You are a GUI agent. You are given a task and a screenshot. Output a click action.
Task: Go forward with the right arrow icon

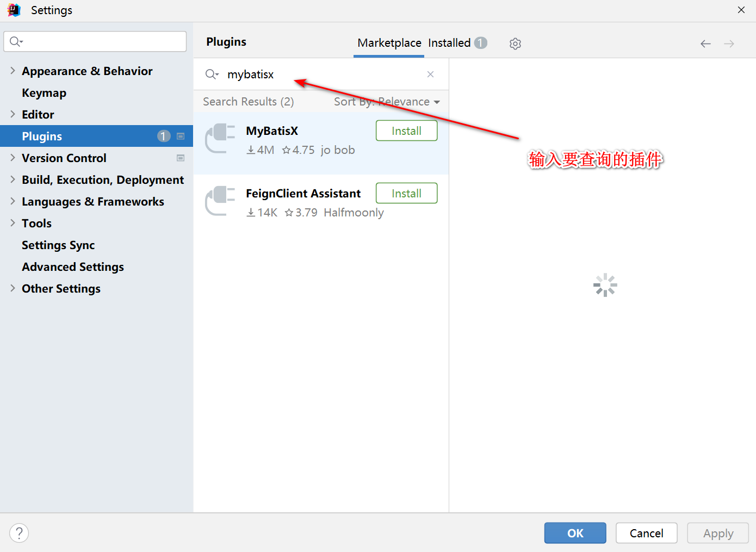729,44
